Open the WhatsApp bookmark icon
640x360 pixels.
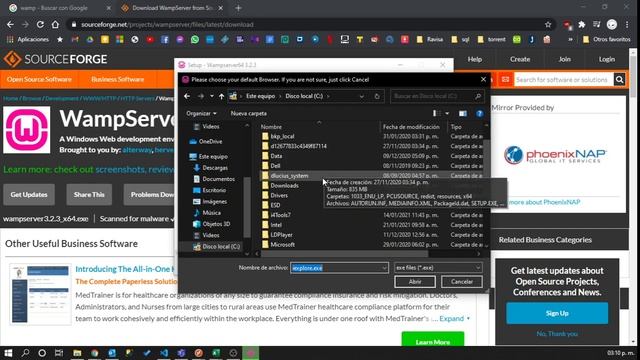195,40
